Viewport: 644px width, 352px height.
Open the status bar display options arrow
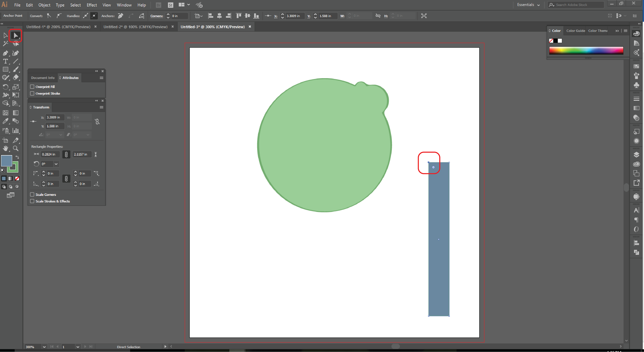coord(165,347)
